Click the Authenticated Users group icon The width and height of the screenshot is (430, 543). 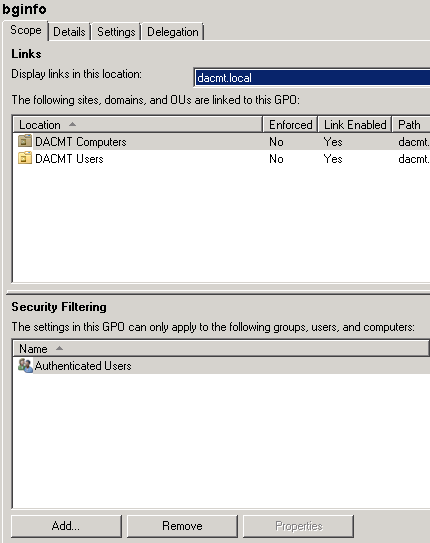click(25, 365)
